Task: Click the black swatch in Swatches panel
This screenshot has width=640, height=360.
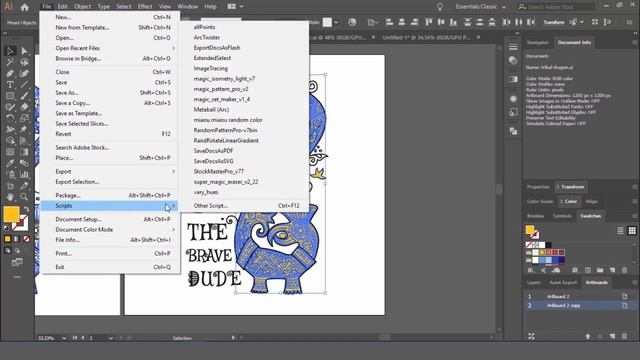Action: point(548,245)
